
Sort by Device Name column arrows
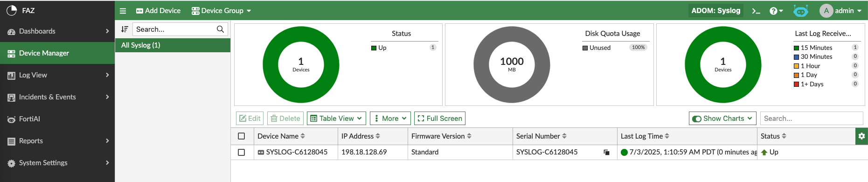(x=303, y=136)
